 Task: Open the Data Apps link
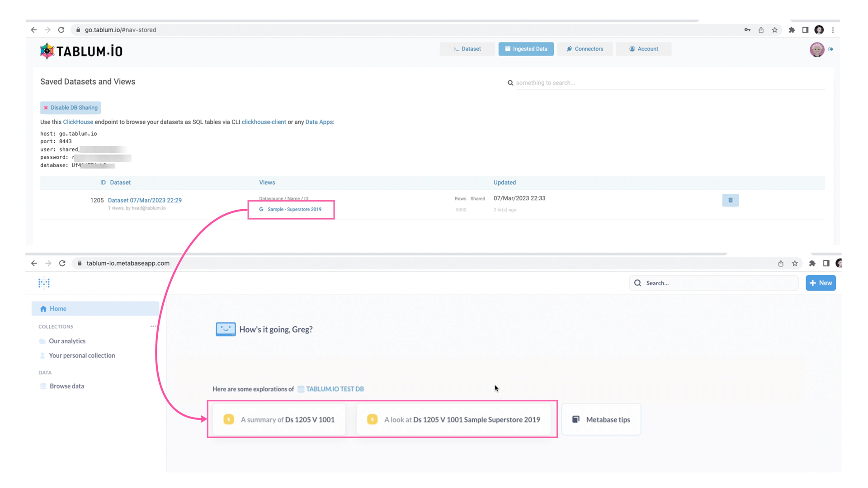coord(319,122)
